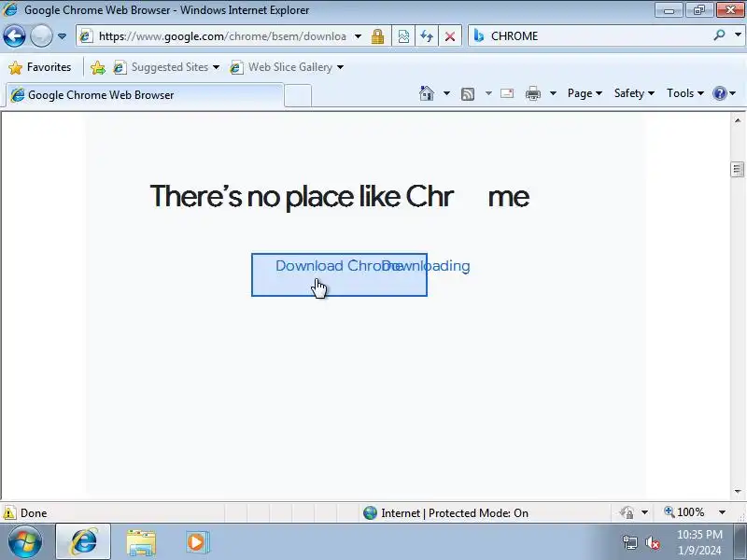Expand the Home button dropdown arrow

pos(446,93)
